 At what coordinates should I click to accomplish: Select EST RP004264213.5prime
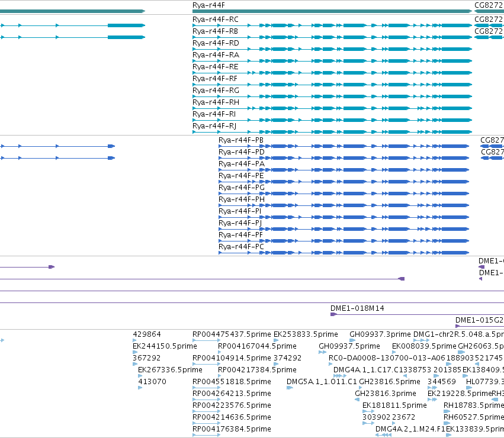pos(232,394)
